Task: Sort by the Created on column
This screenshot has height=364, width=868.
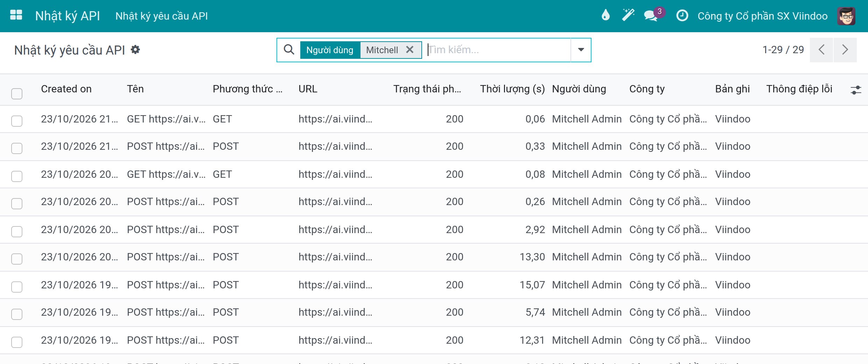Action: 66,89
